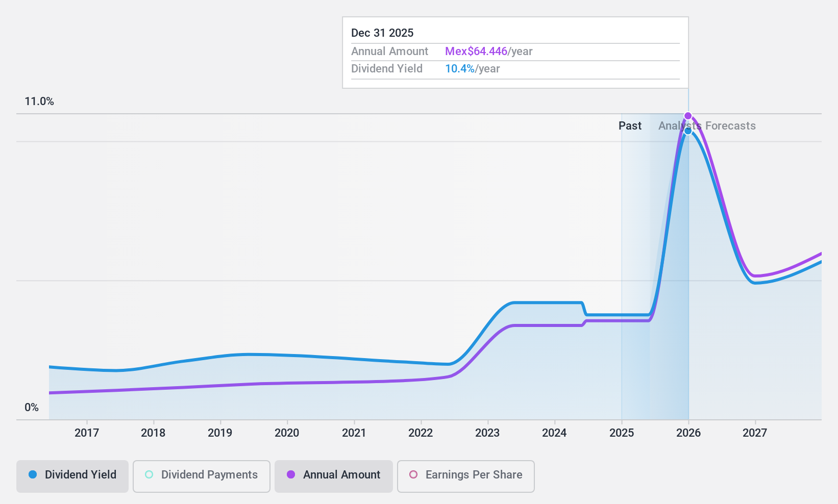Click the 2018 x-axis label
This screenshot has height=504, width=838.
[153, 433]
